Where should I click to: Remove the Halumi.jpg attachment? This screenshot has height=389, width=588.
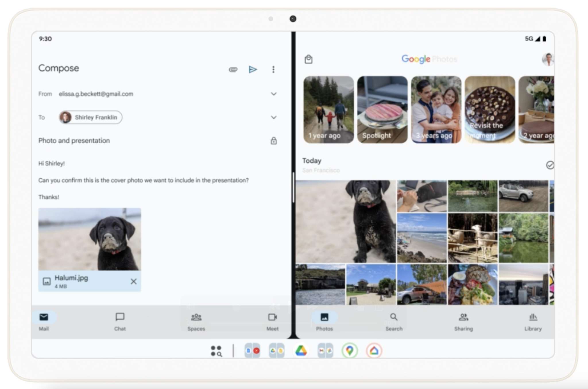134,281
